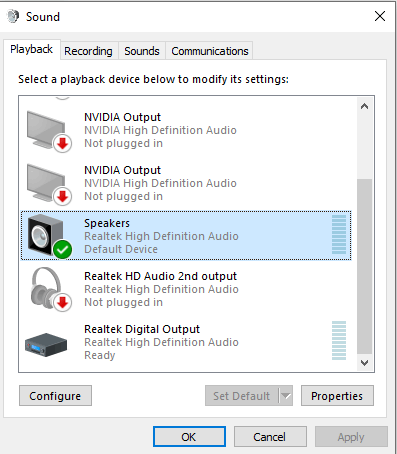
Task: Click the Apply button
Action: coord(351,437)
